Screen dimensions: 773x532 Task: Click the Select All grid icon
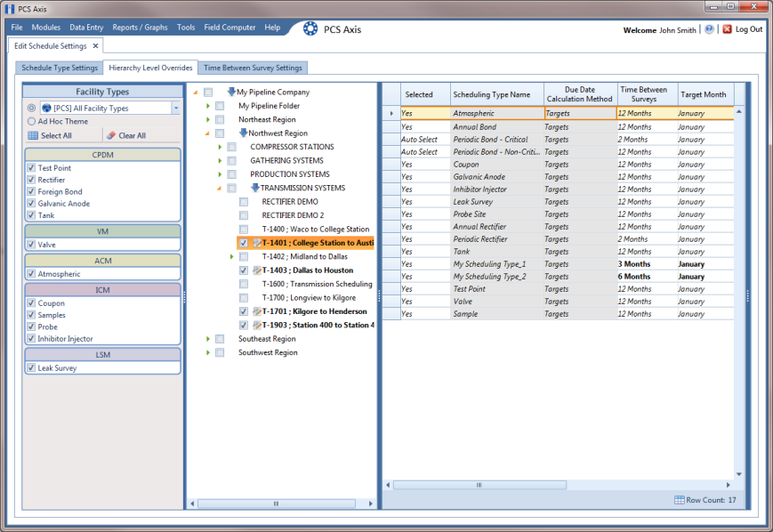(x=33, y=135)
